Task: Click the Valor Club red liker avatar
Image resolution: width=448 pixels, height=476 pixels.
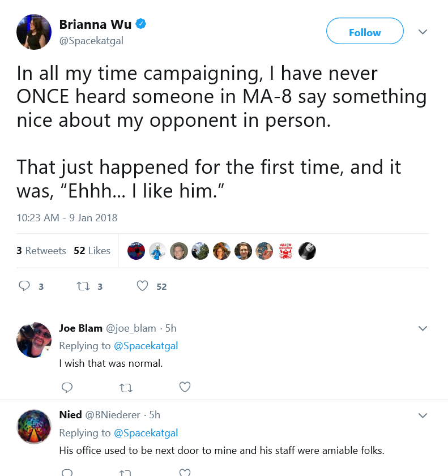Action: [x=285, y=251]
